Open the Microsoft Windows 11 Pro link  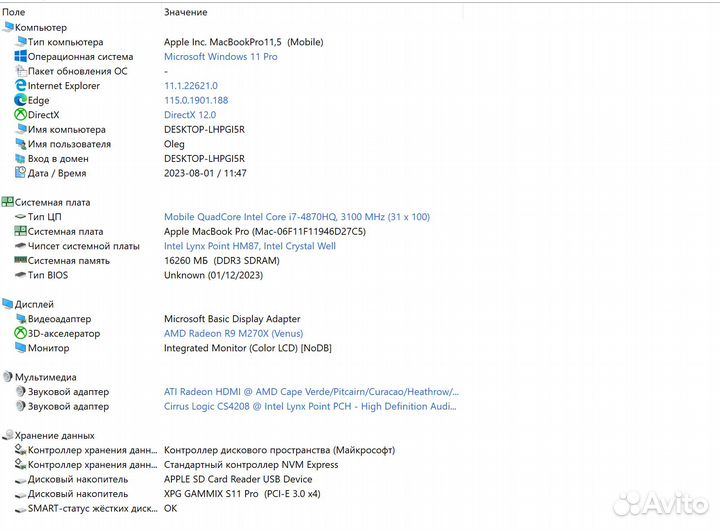click(221, 56)
